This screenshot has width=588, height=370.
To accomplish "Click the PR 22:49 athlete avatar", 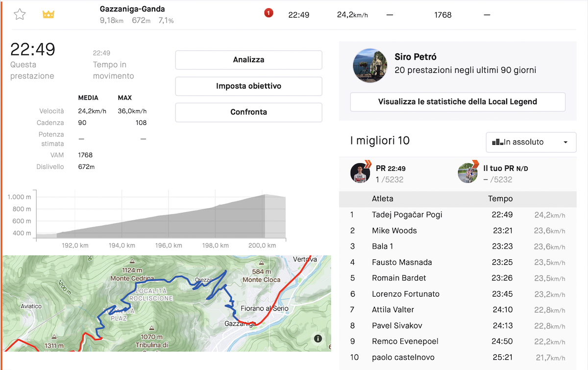I will pos(360,173).
